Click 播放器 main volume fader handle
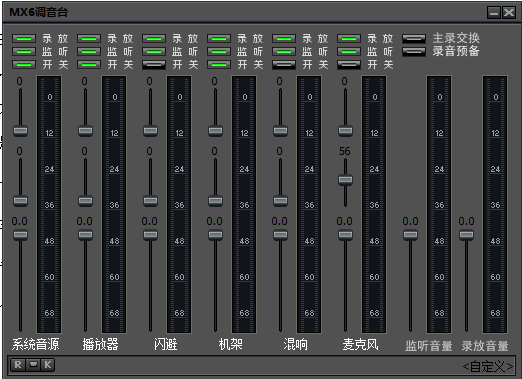Image resolution: width=522 pixels, height=379 pixels. tap(85, 235)
